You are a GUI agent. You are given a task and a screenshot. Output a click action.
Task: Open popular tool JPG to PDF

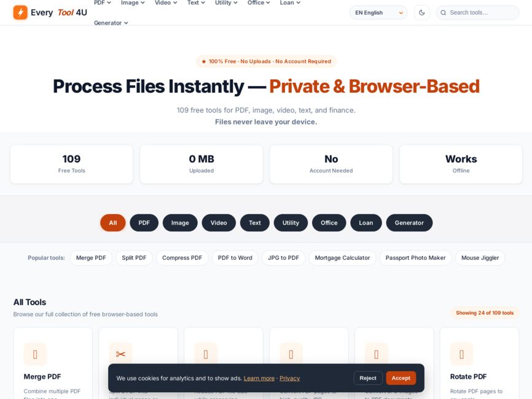tap(284, 258)
